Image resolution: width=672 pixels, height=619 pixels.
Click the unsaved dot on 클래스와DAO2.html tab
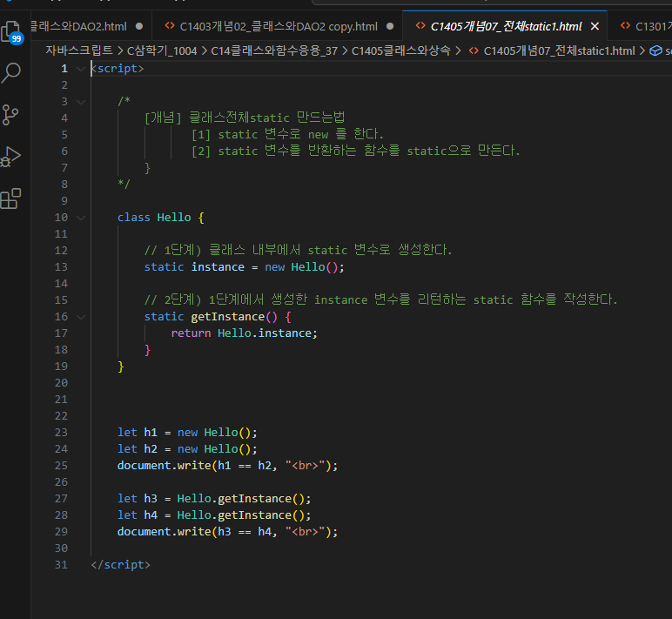coord(139,26)
